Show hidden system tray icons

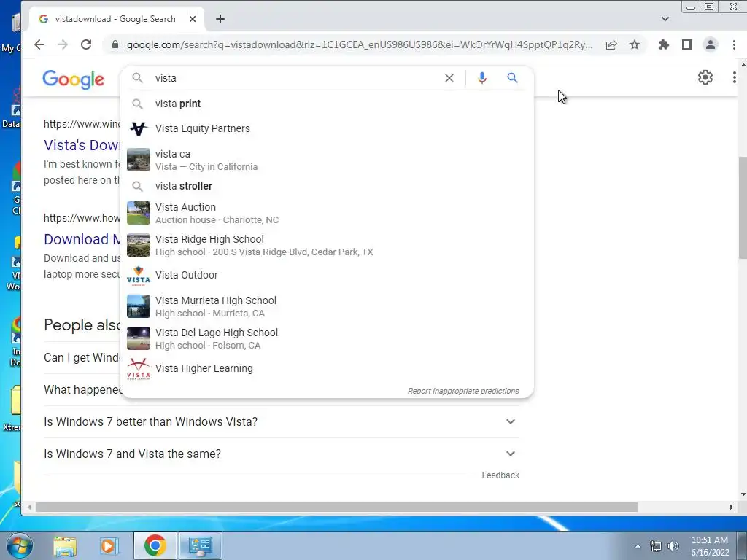(638, 546)
